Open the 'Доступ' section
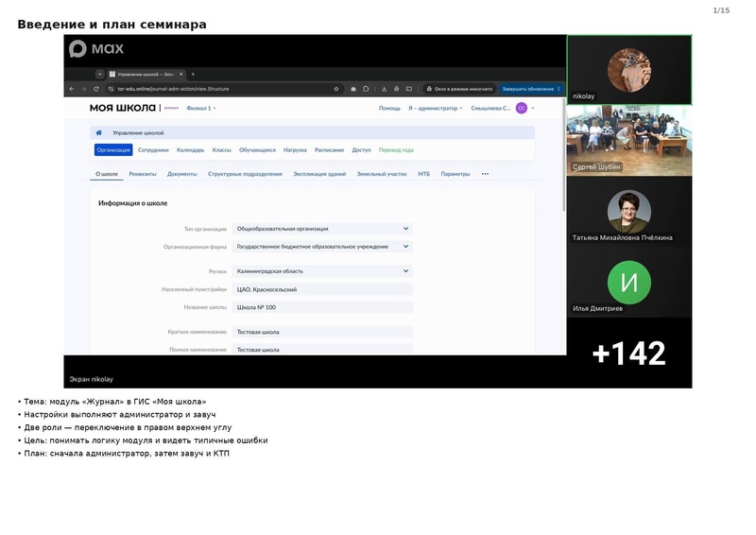Screen dimensions: 756x535 tap(361, 150)
